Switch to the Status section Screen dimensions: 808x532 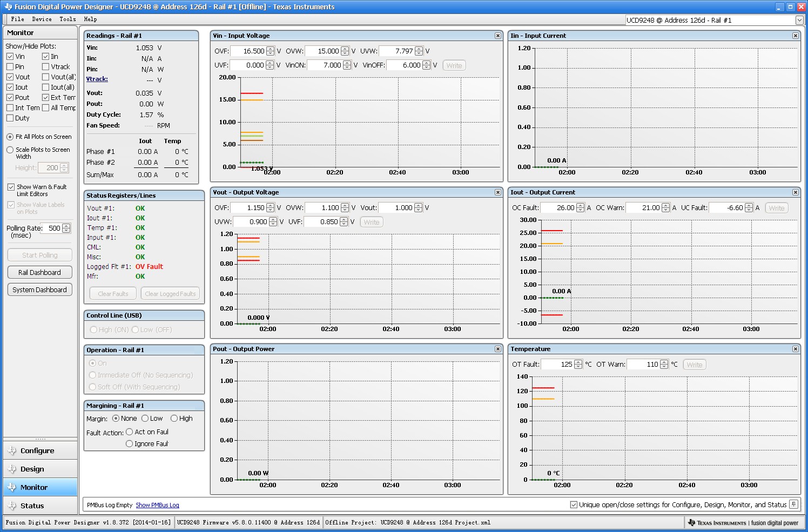click(40, 506)
